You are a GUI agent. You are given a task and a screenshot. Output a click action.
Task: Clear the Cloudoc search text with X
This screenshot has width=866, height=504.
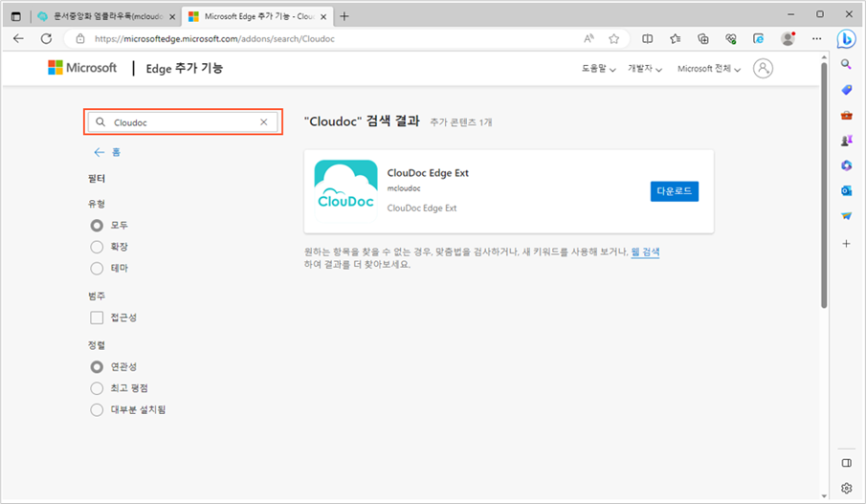tap(264, 122)
